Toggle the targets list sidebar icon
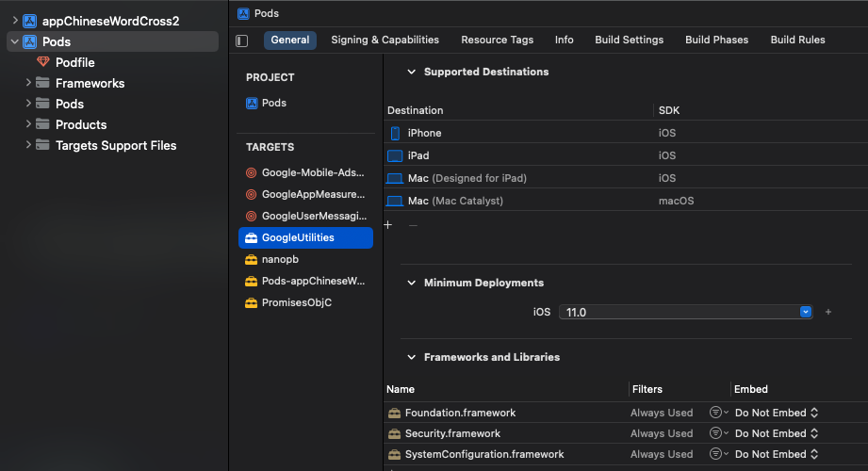 pos(242,41)
